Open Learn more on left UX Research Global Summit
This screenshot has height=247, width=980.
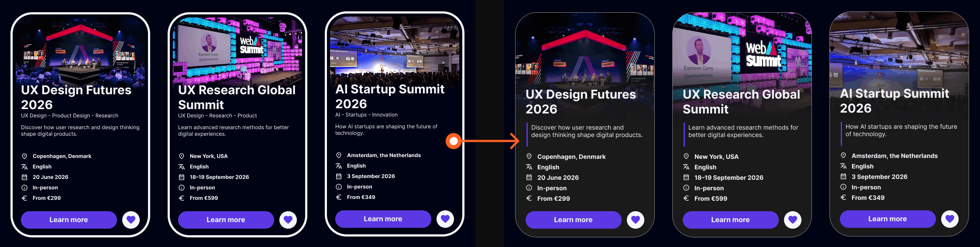coord(226,220)
